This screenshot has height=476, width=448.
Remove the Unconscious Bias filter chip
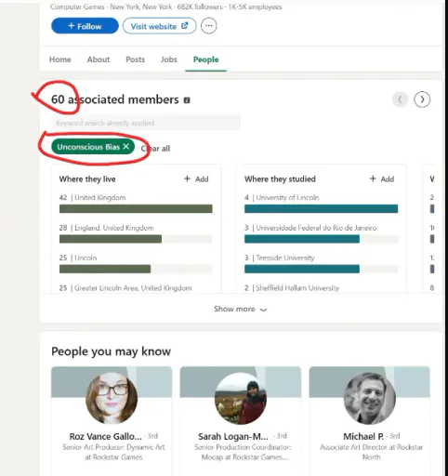coord(125,146)
